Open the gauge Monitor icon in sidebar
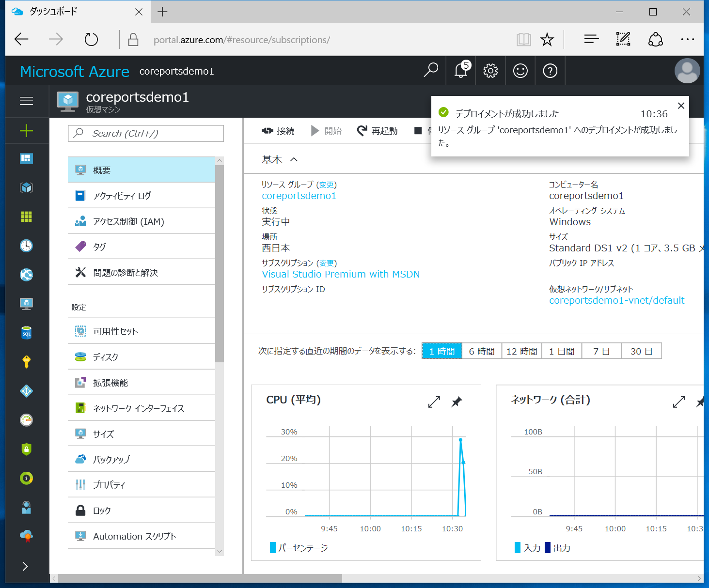Image resolution: width=709 pixels, height=588 pixels. [x=26, y=420]
